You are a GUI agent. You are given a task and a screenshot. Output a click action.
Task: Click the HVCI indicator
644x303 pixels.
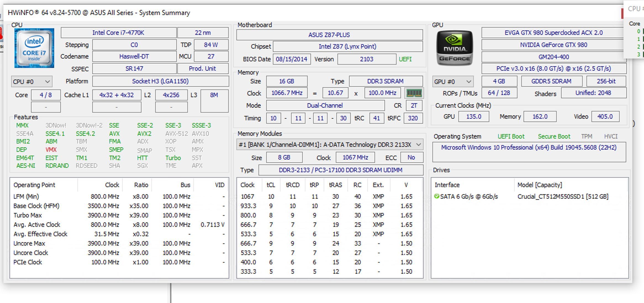tap(611, 136)
